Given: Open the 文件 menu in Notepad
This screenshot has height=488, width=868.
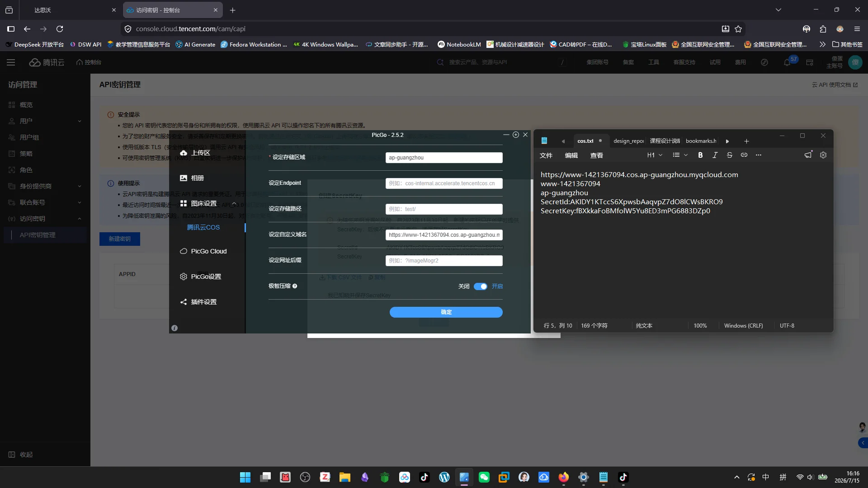Looking at the screenshot, I should (546, 155).
